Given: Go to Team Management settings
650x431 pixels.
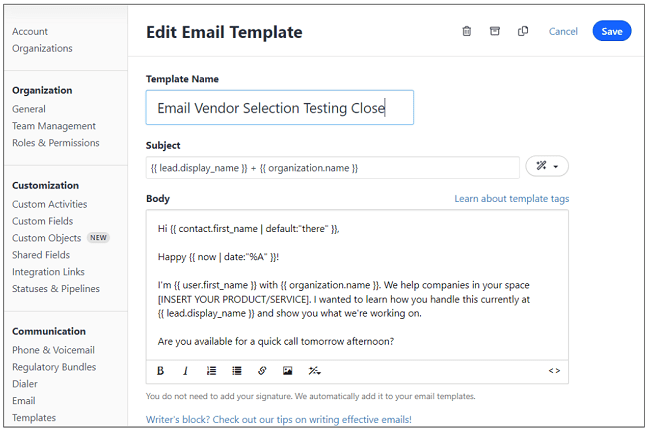Looking at the screenshot, I should (54, 126).
